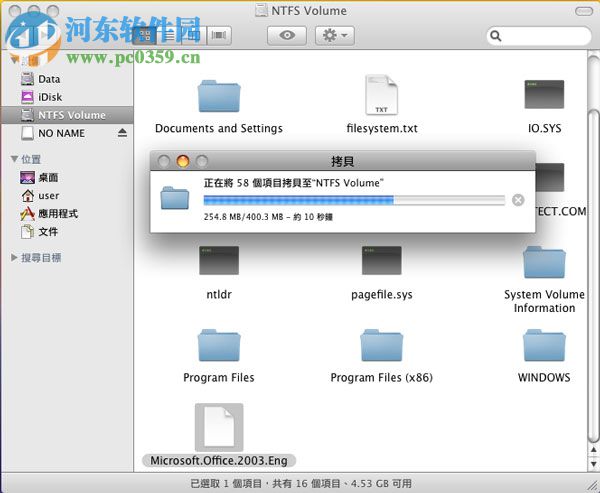Click the copy progress bar
This screenshot has height=493, width=600.
point(354,200)
